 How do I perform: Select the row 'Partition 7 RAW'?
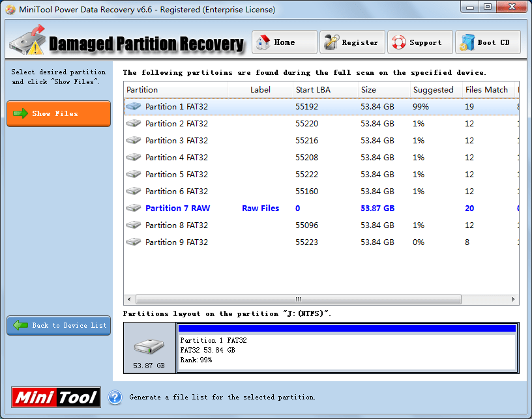321,208
